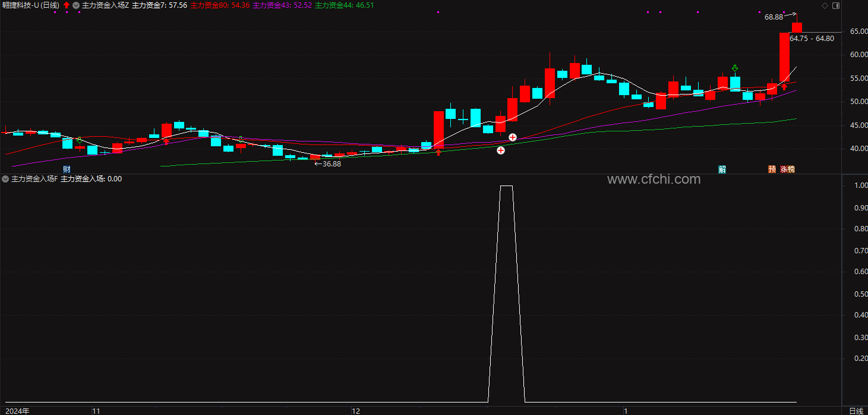Screen dimensions: 868x415
Task: Click the 1 January marker on time axis
Action: click(x=626, y=411)
